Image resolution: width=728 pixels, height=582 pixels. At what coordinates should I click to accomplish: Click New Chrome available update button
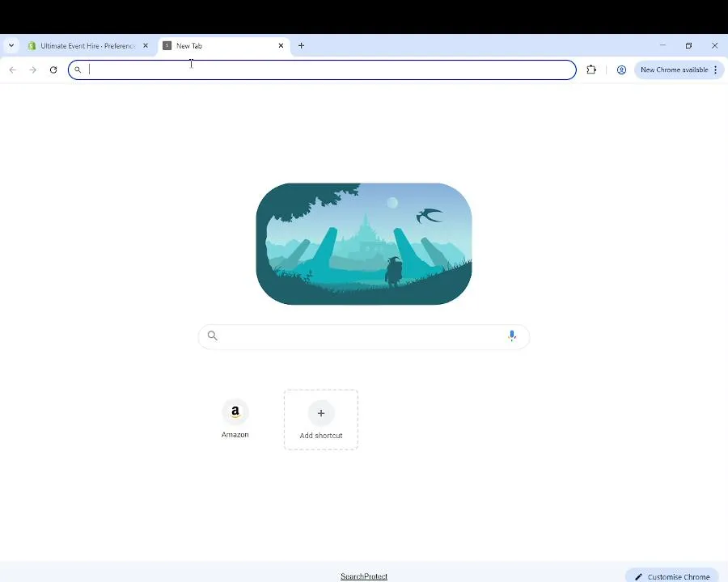[x=674, y=70]
